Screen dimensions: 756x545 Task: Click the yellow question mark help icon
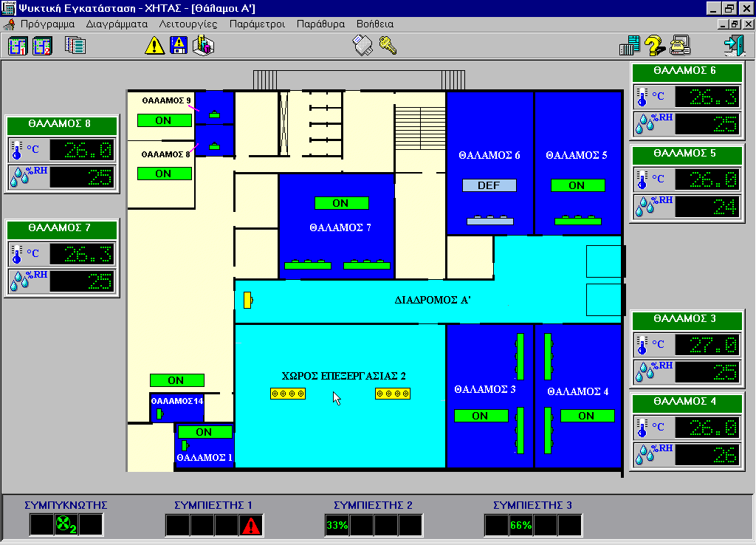click(x=654, y=46)
